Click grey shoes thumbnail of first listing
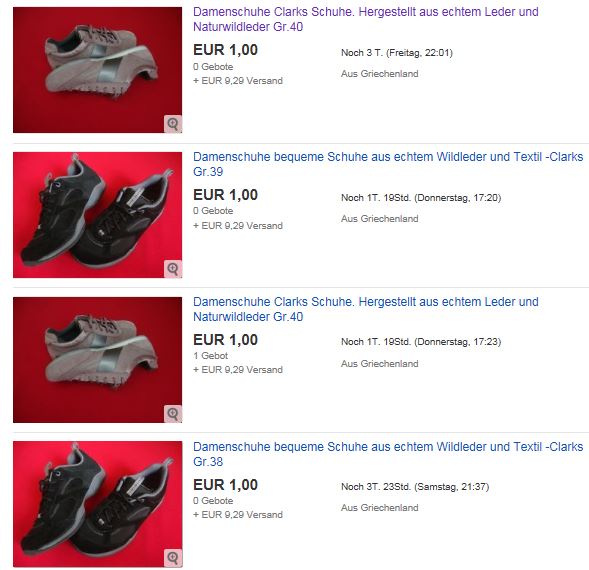 (97, 70)
